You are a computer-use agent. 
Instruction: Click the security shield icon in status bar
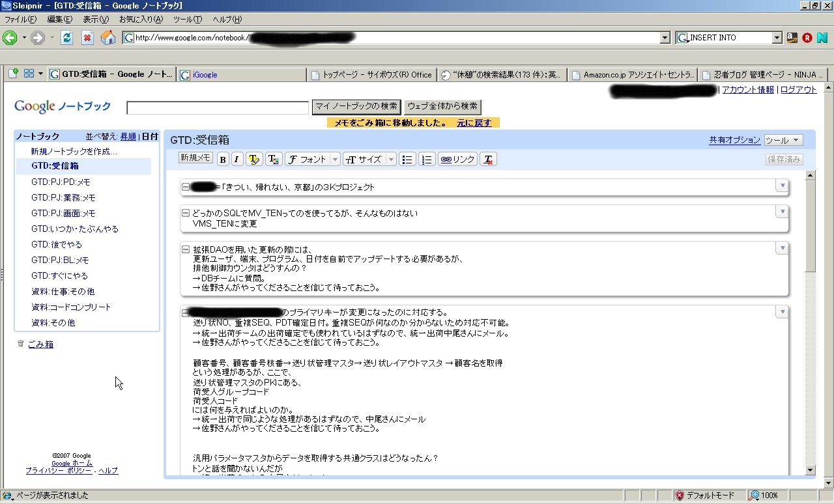pos(679,496)
